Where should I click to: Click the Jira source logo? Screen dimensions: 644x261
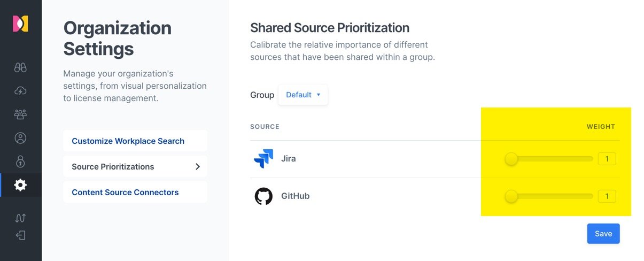tap(263, 159)
